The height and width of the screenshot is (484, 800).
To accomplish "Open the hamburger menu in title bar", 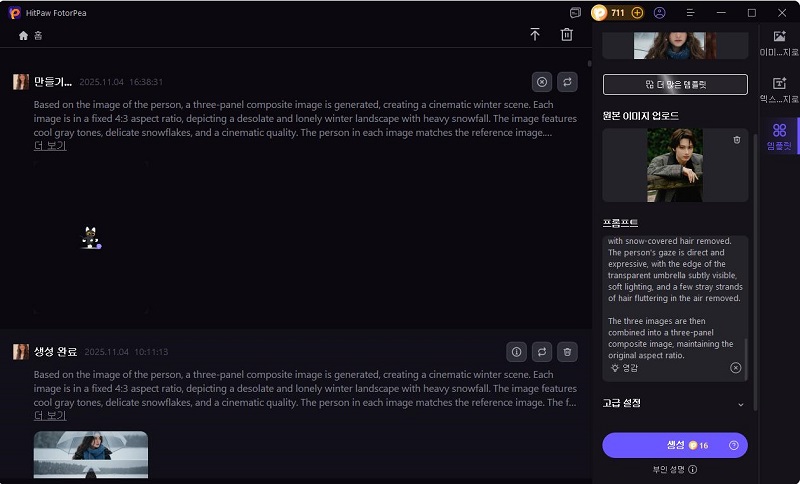I will [690, 13].
